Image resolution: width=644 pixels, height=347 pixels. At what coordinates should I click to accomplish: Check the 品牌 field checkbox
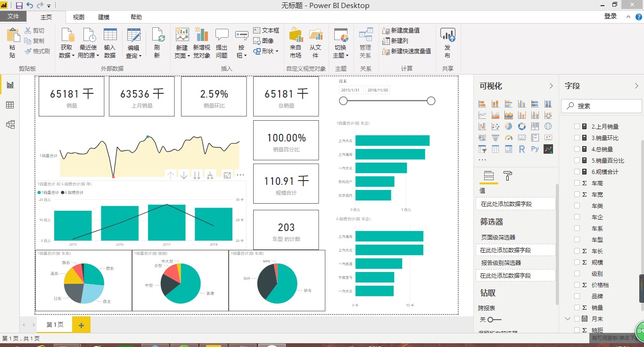coord(577,296)
